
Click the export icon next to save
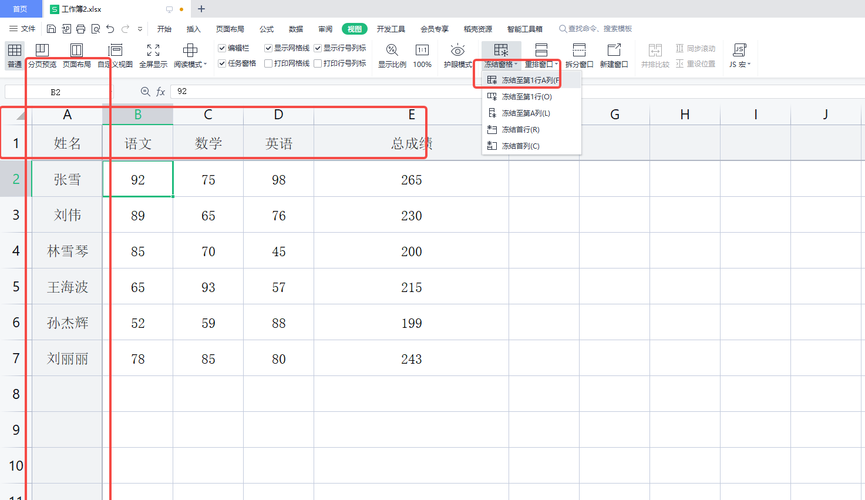click(66, 29)
